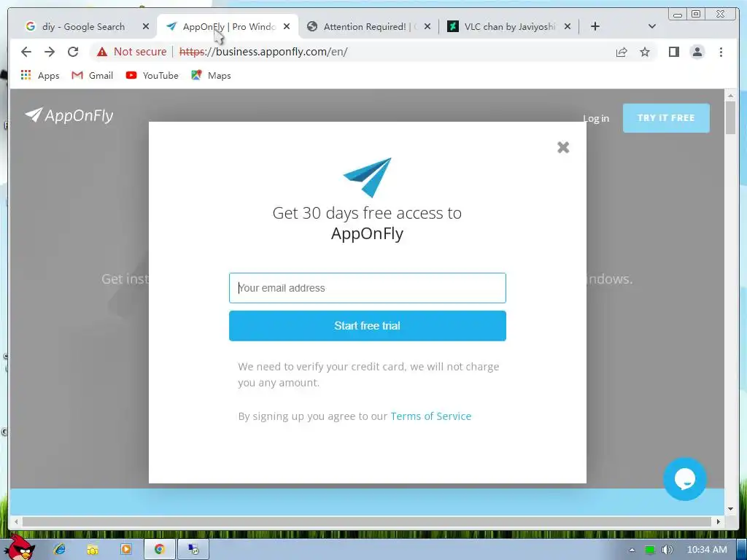Click the volume speaker tray icon
The width and height of the screenshot is (747, 560).
(x=667, y=550)
